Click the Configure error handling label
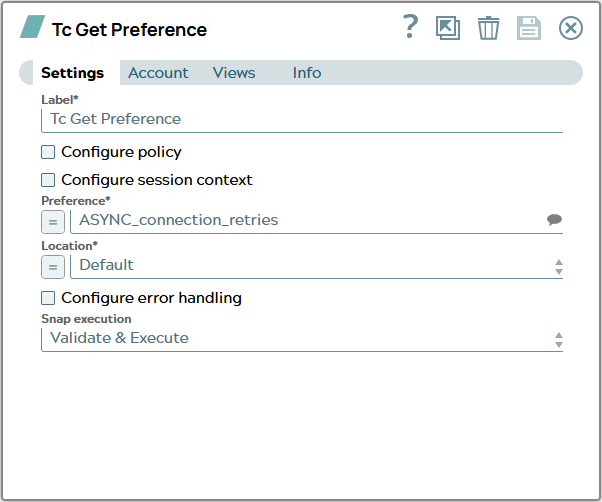This screenshot has width=602, height=502. (151, 298)
